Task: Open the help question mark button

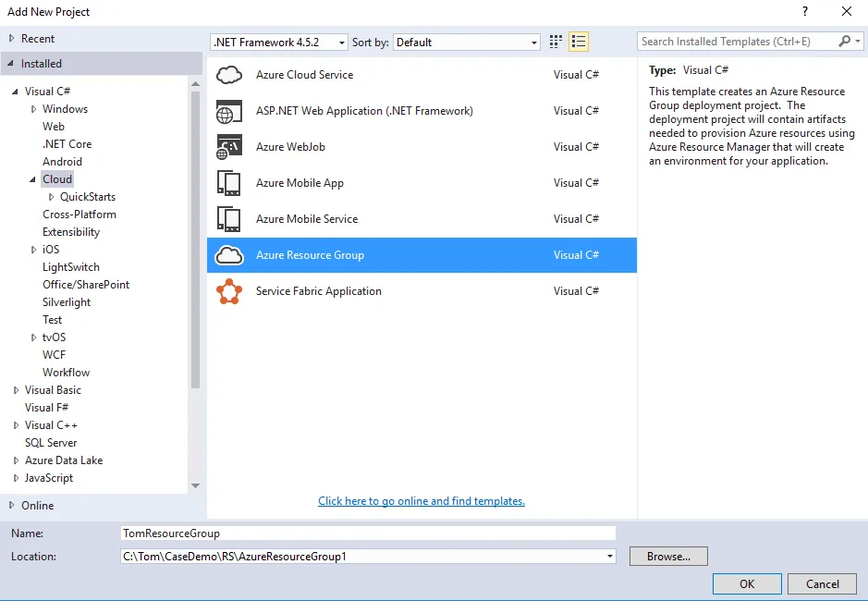Action: click(x=805, y=12)
